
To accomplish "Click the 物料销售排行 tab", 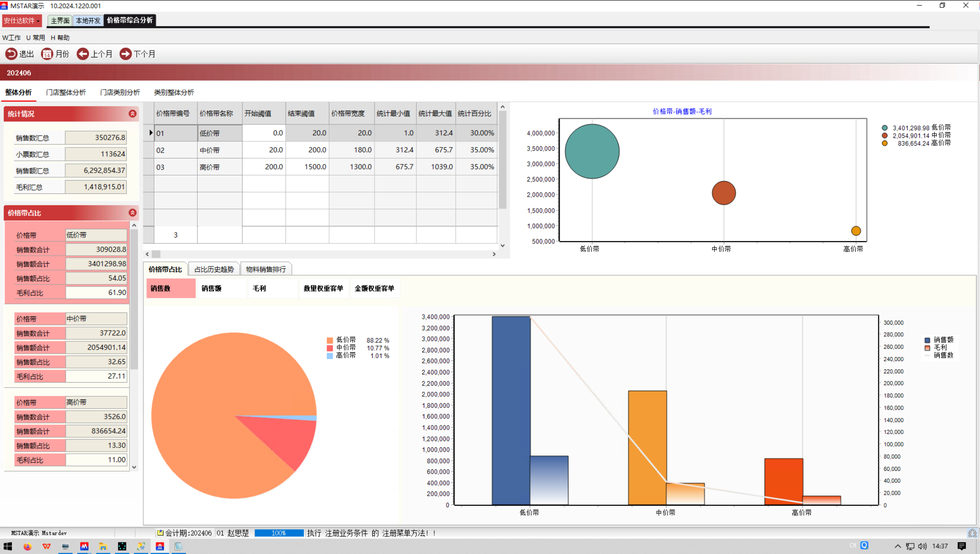I will point(266,269).
